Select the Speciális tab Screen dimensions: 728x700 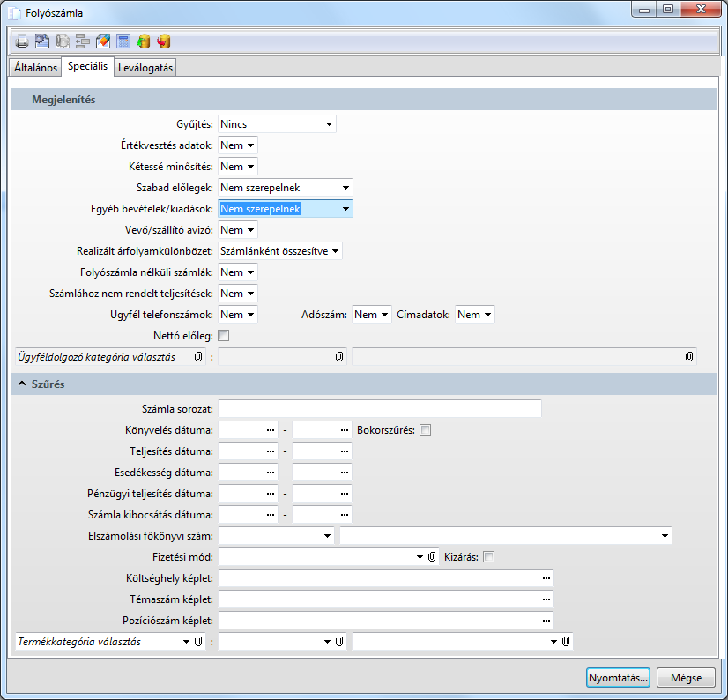[x=88, y=66]
